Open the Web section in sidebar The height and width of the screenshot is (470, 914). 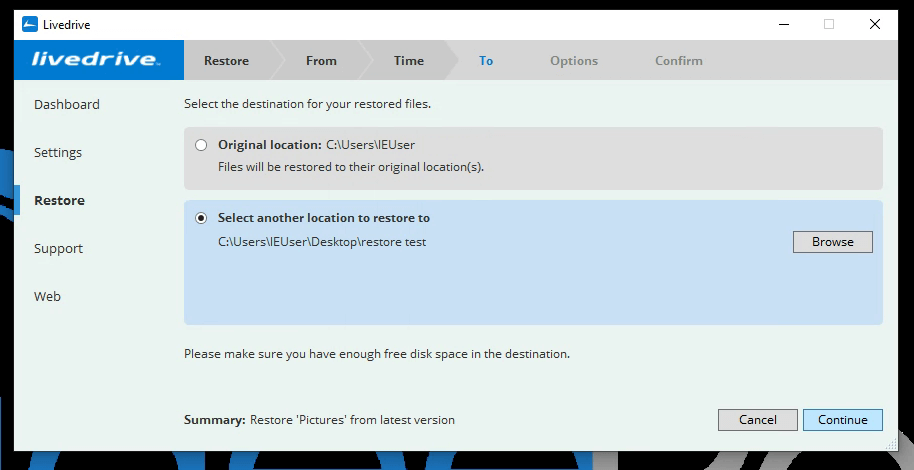47,297
